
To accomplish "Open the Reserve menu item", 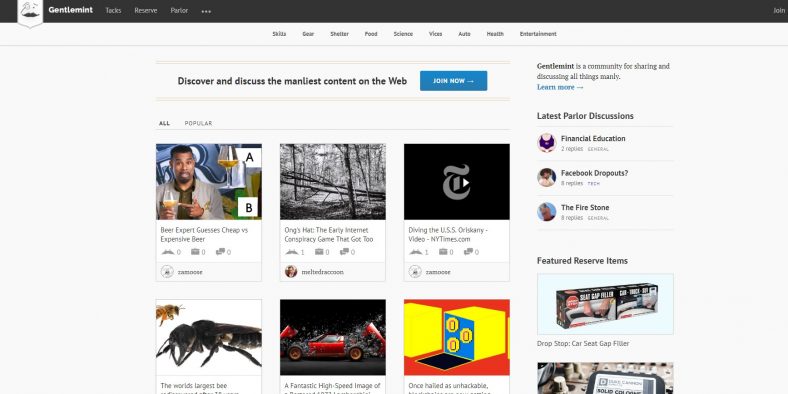I will (146, 11).
